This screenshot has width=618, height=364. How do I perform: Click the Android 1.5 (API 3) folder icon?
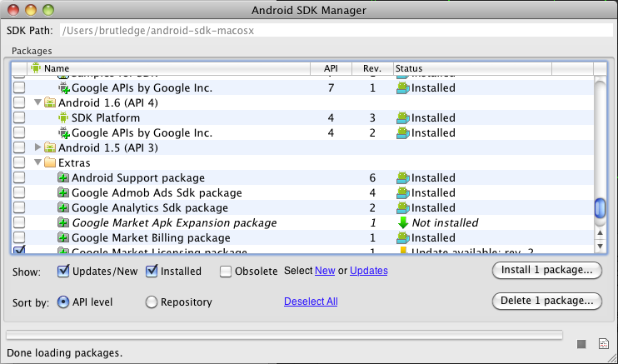click(x=50, y=147)
